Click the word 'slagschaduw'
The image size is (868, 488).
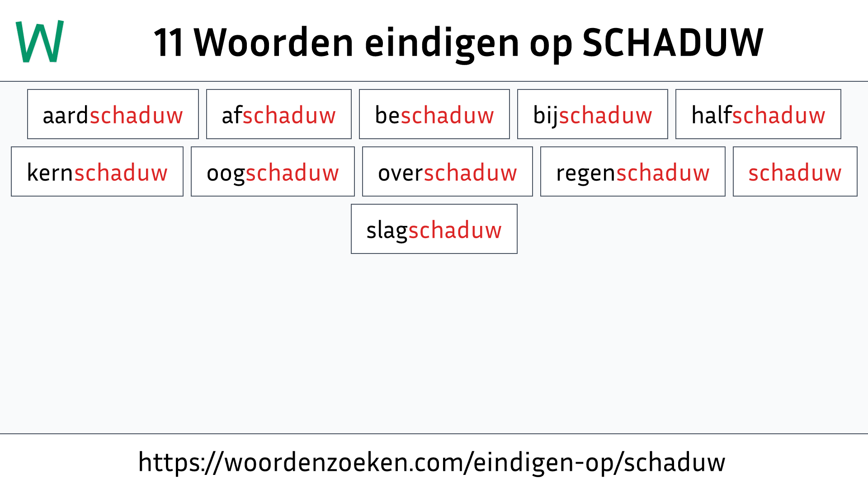pos(434,228)
